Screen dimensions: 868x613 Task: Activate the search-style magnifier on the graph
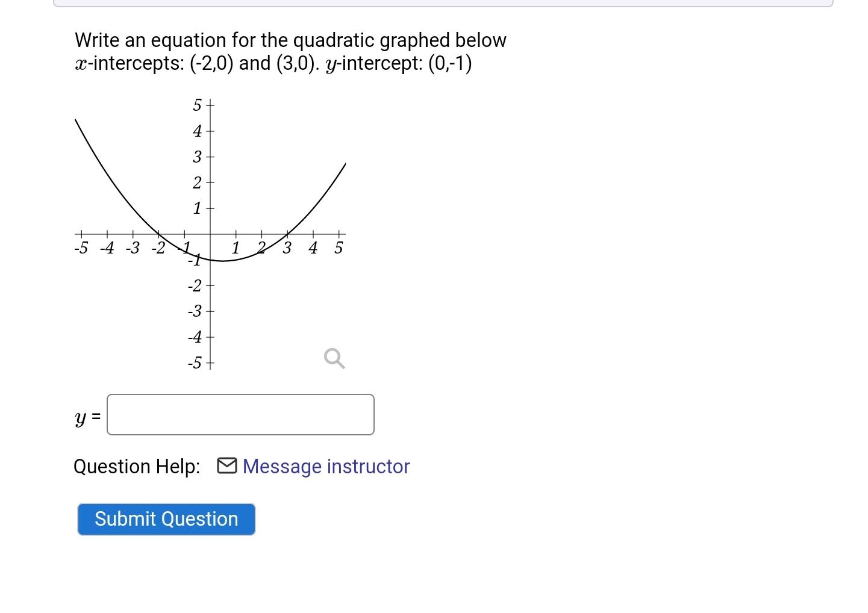(x=334, y=358)
